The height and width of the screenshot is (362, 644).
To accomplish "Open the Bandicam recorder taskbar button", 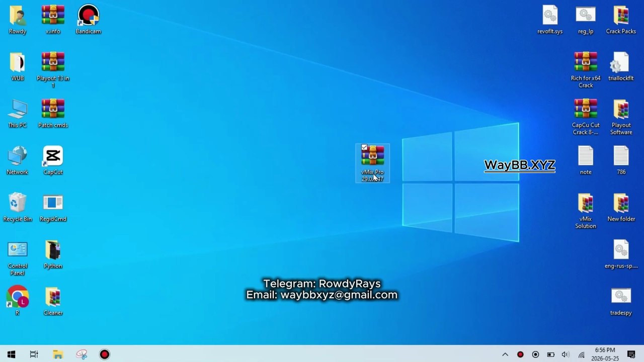I will tap(104, 354).
